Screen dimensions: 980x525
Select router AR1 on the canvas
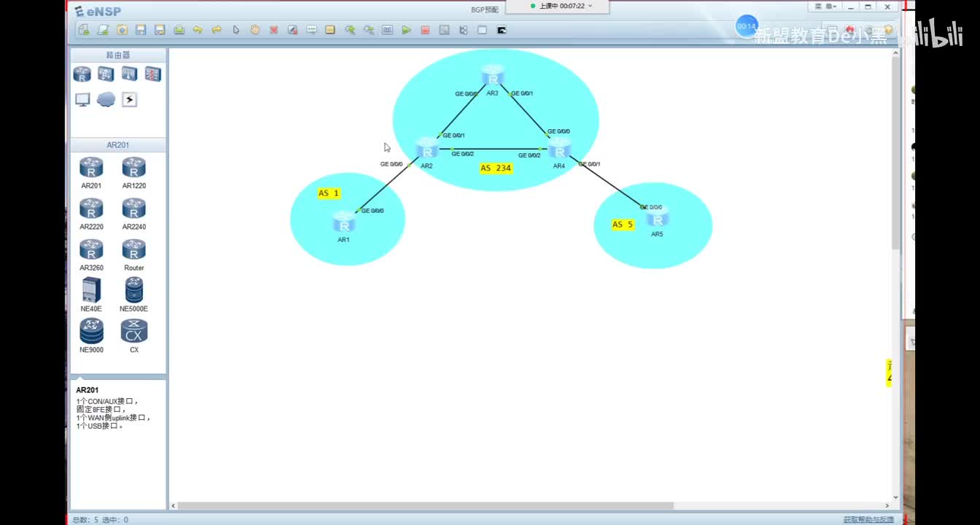tap(343, 222)
